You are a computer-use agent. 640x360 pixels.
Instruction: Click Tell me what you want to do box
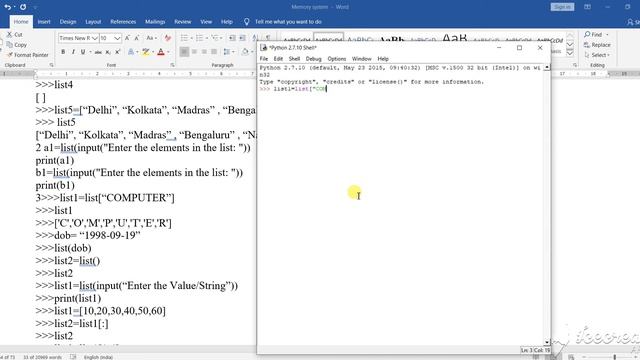(x=288, y=22)
